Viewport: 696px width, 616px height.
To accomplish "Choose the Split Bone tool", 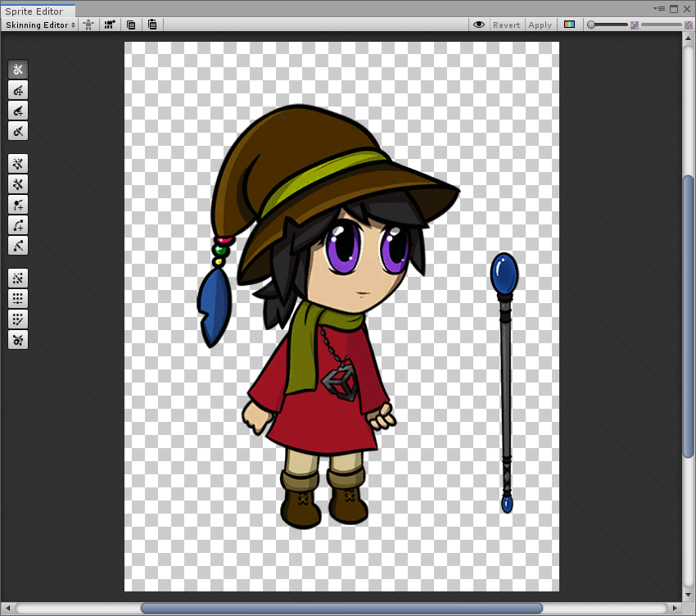I will tap(18, 131).
